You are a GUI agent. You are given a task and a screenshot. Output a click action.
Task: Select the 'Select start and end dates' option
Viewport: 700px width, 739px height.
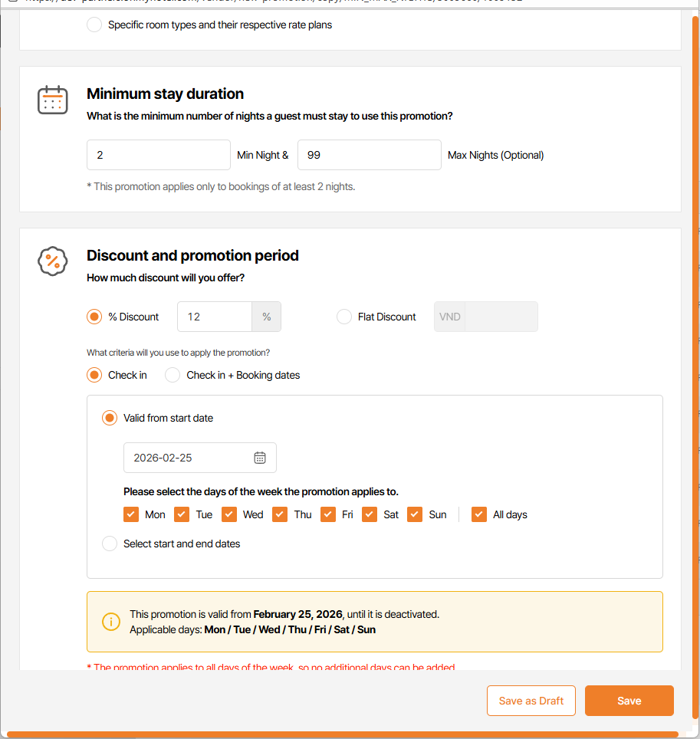pyautogui.click(x=110, y=544)
